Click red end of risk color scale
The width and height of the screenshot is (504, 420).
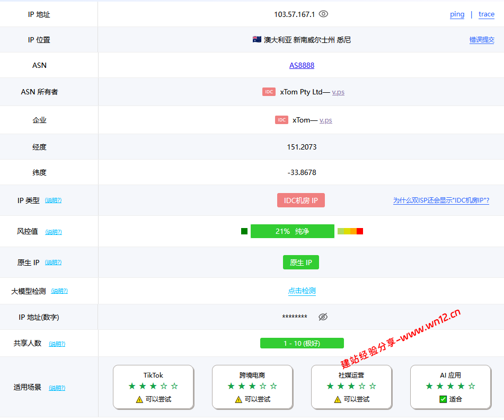click(360, 231)
